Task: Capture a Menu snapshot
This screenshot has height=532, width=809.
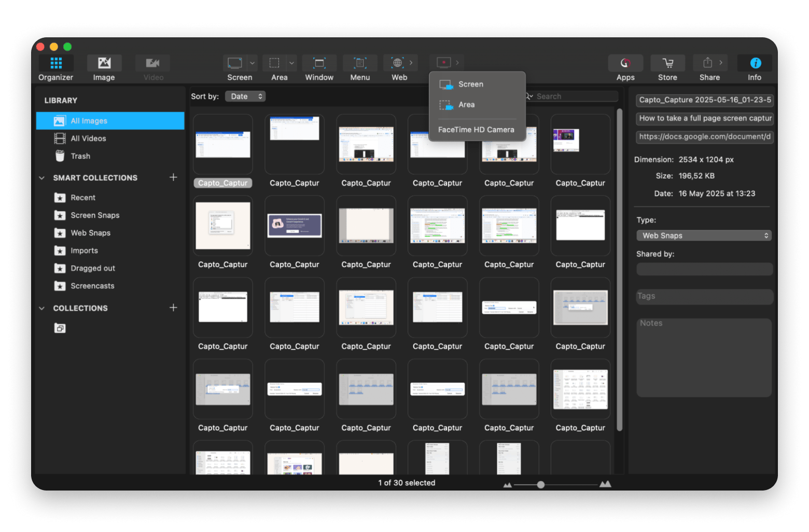Action: [x=360, y=63]
